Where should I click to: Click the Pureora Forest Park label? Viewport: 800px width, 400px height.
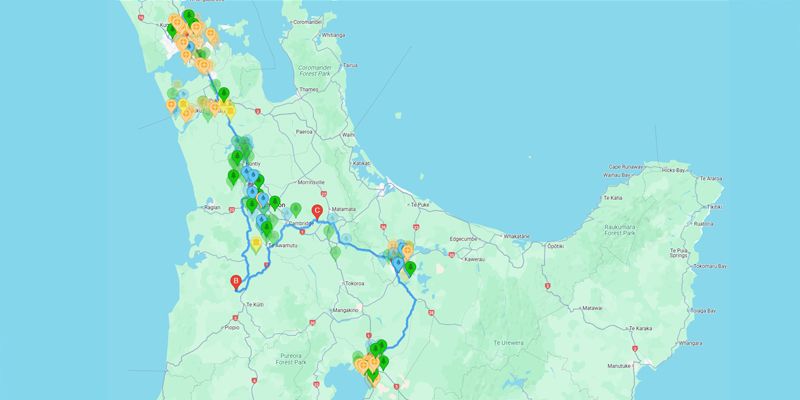pyautogui.click(x=290, y=359)
